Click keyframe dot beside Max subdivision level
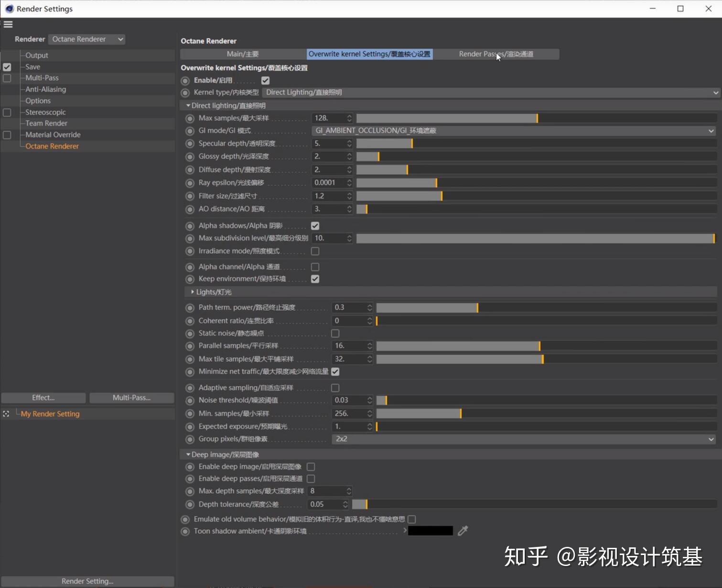This screenshot has height=588, width=722. click(190, 239)
